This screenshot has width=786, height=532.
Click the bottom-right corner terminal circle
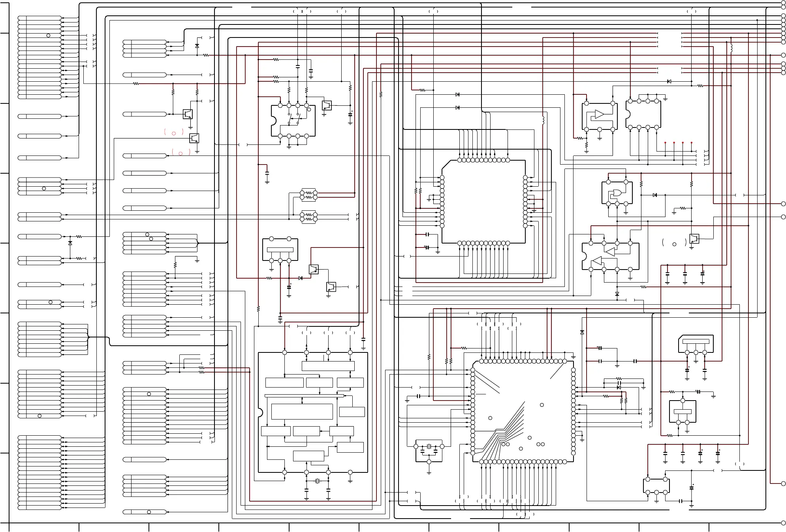click(783, 523)
